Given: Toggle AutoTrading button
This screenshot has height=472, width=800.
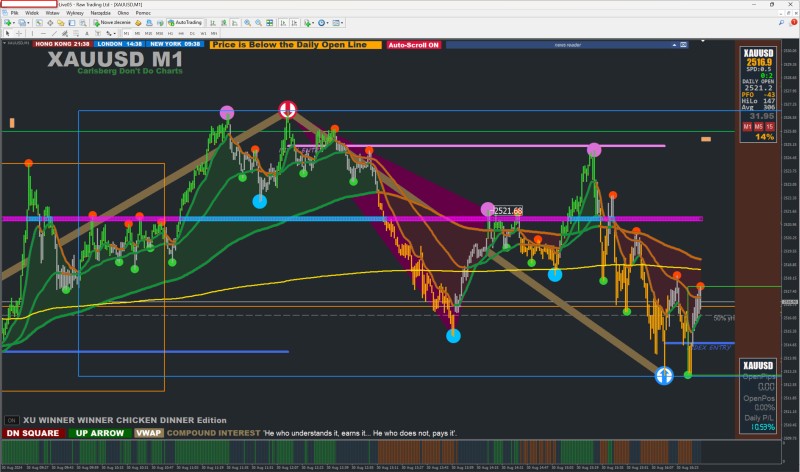Looking at the screenshot, I should coord(185,22).
